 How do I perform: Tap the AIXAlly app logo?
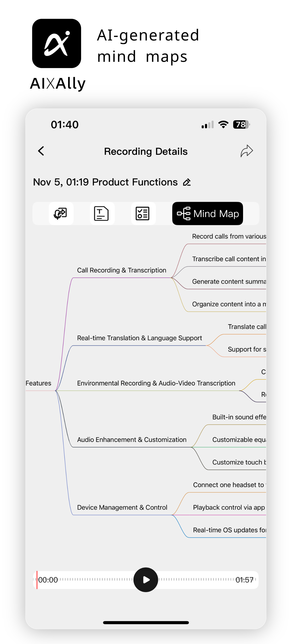(57, 43)
